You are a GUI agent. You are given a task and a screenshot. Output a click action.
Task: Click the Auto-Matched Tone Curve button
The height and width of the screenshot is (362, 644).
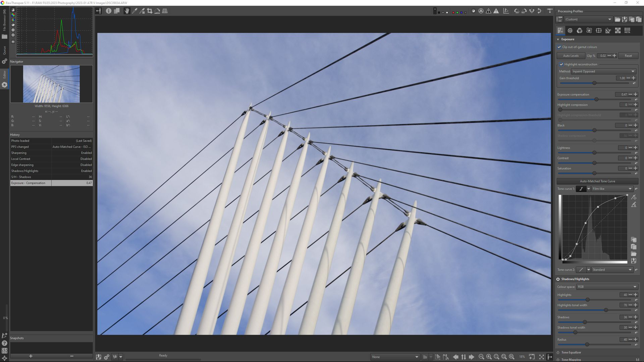pos(597,181)
